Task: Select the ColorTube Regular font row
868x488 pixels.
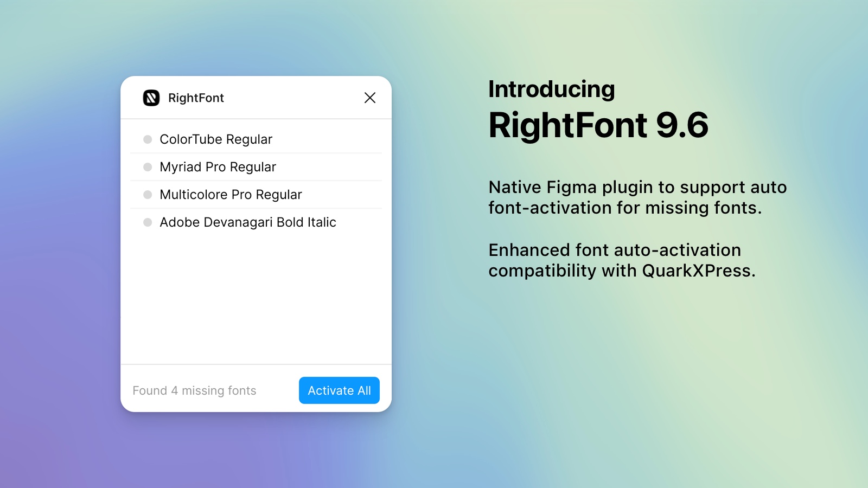Action: (x=256, y=139)
